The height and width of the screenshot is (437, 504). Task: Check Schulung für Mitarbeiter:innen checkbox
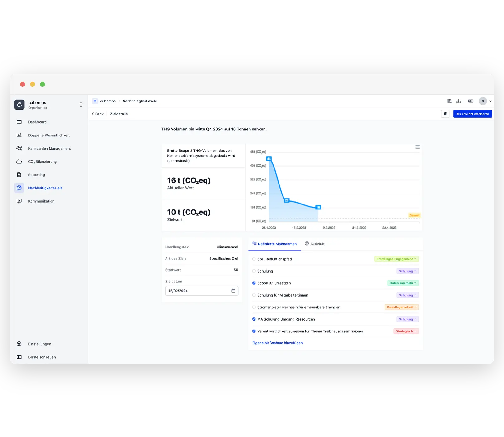254,295
